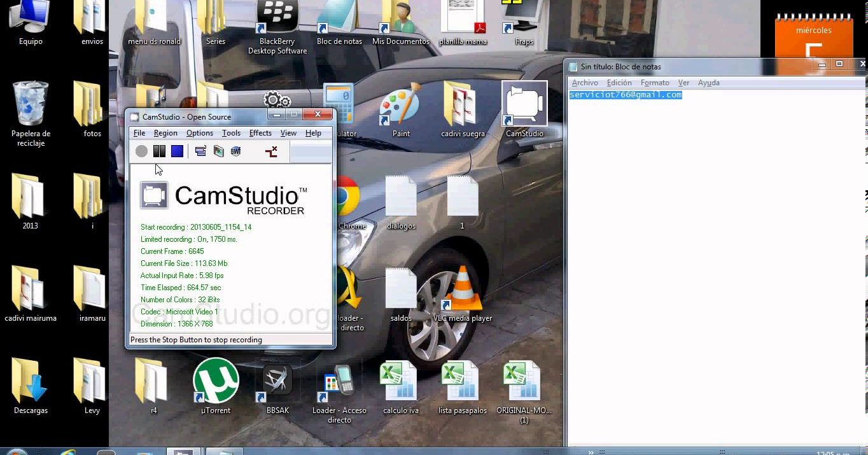Open the Formato menu in Bloc de notas
Viewport: 868px width, 455px height.
coord(655,83)
